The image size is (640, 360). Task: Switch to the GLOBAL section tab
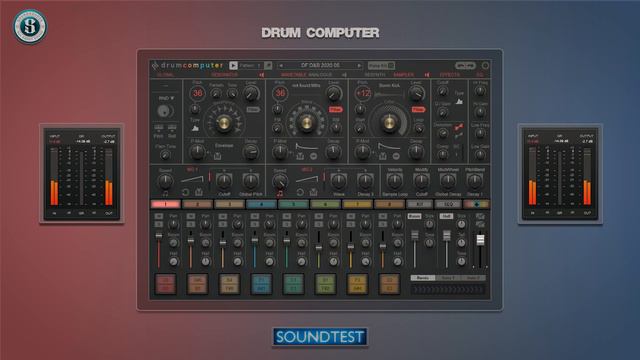[x=165, y=75]
